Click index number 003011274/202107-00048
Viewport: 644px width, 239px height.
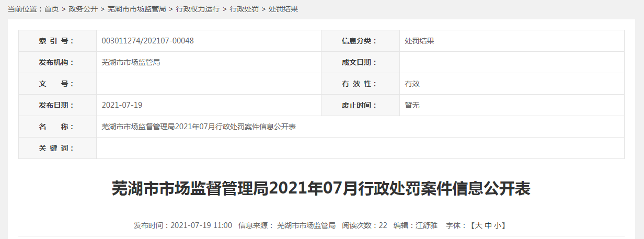tap(147, 41)
